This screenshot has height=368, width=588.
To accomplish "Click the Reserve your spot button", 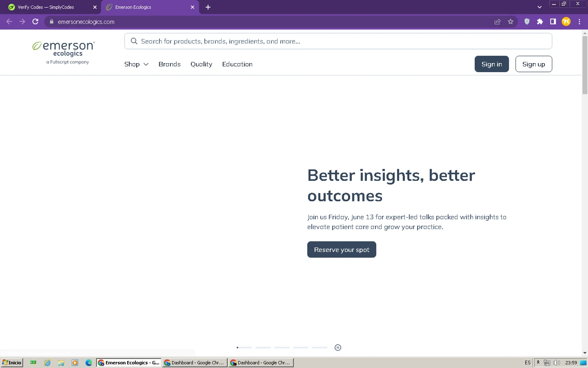I will (x=341, y=250).
